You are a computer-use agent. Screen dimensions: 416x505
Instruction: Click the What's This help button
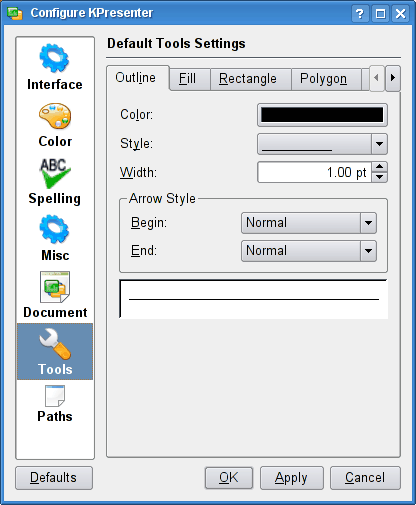click(360, 14)
